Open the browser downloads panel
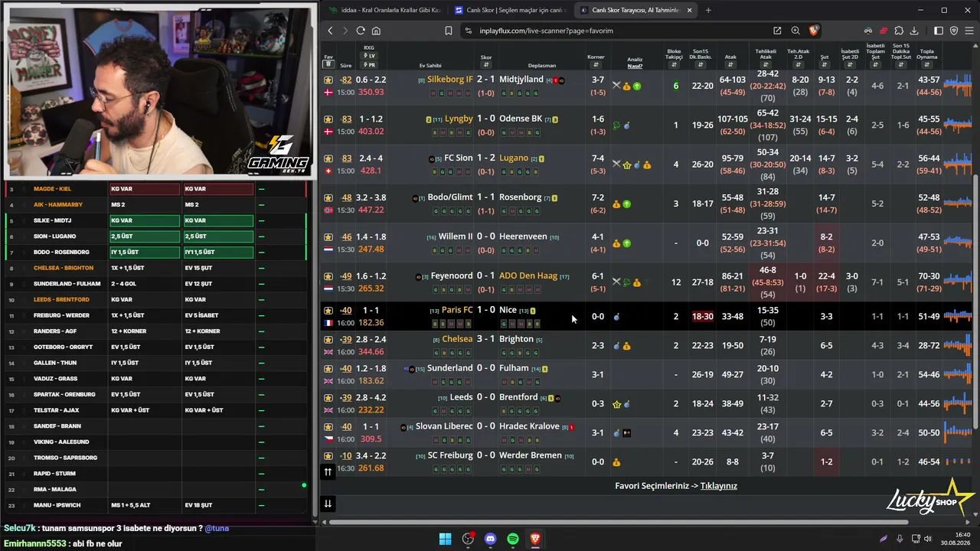The width and height of the screenshot is (980, 551). 914,31
